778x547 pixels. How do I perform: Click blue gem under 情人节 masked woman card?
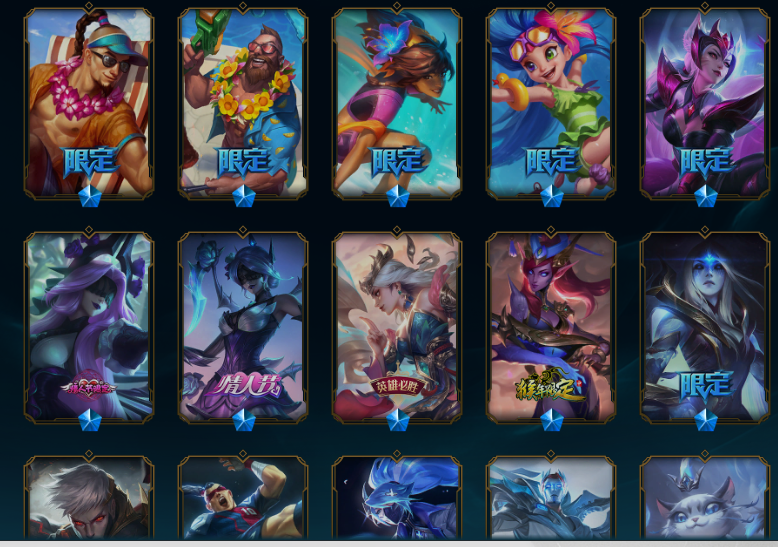[x=244, y=420]
